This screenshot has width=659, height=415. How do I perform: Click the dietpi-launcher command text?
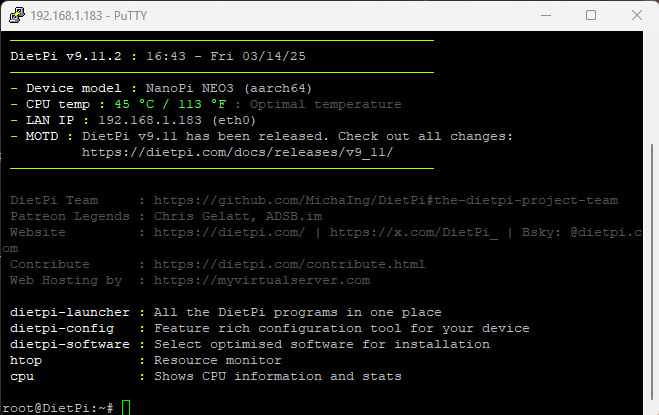pos(70,312)
